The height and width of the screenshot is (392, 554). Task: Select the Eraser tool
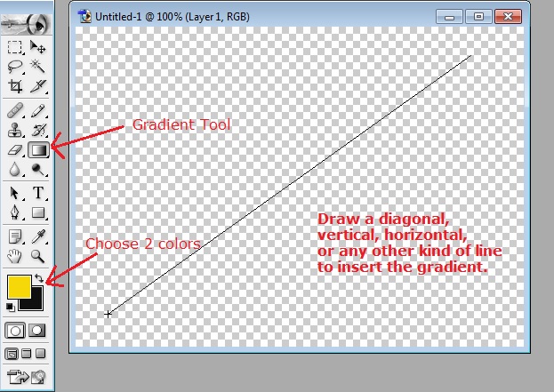coord(15,150)
